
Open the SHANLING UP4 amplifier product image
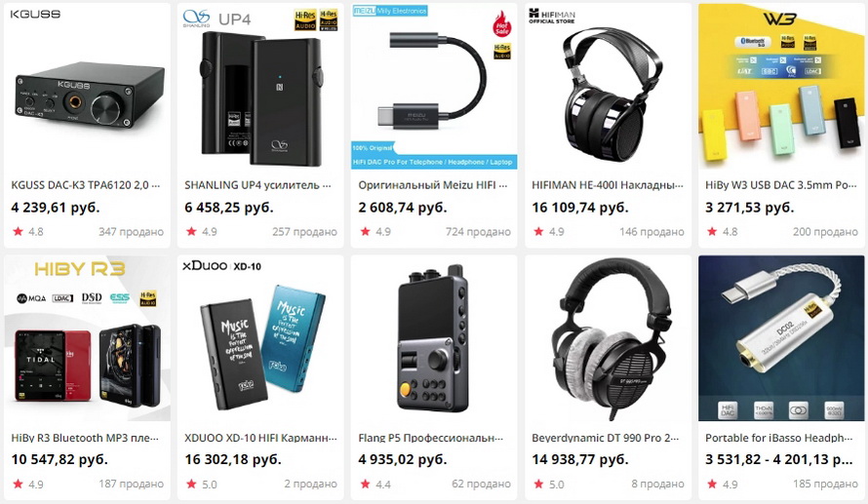(260, 87)
